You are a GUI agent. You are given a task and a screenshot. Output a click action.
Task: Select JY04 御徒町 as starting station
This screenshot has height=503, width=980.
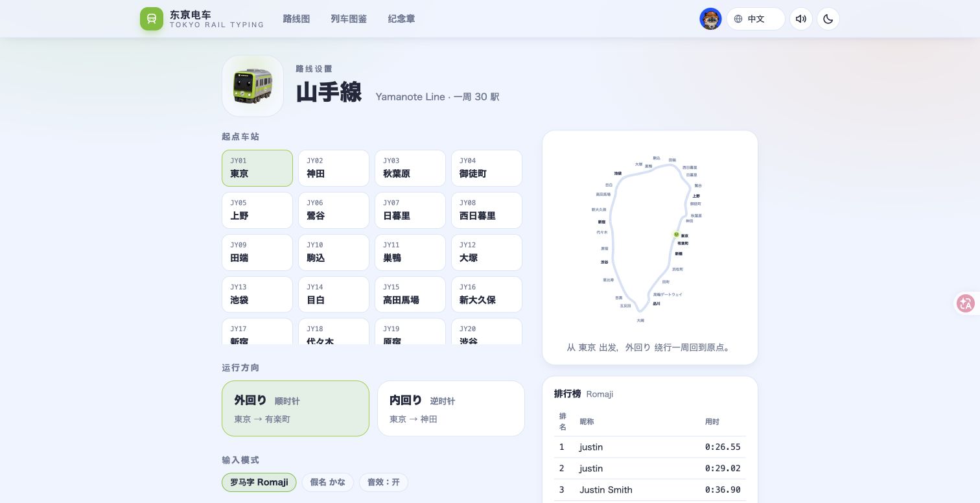487,169
